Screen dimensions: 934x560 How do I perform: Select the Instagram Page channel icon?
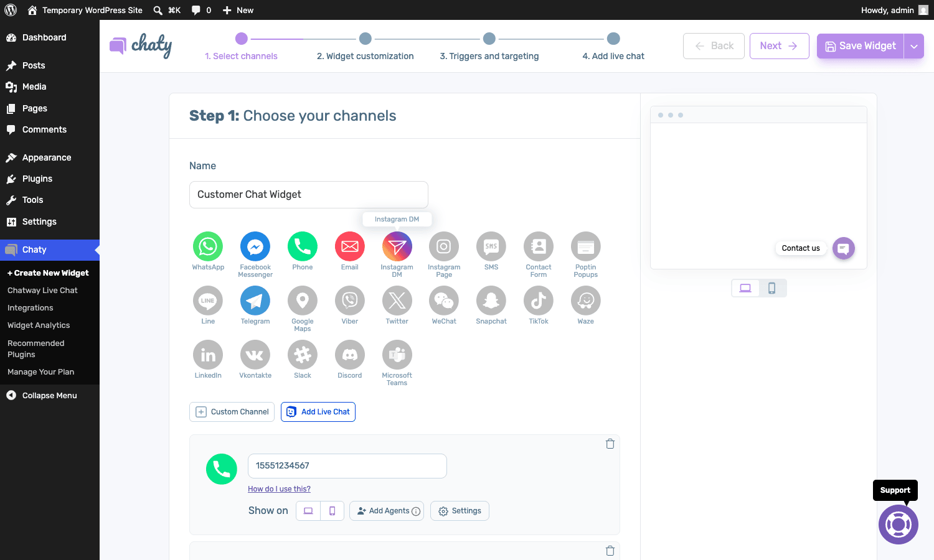coord(444,247)
